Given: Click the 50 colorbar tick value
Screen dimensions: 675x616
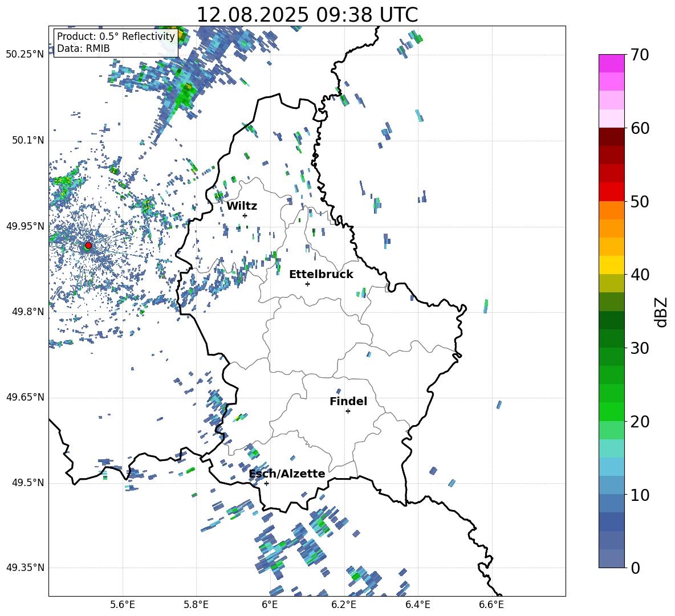Looking at the screenshot, I should pos(640,201).
